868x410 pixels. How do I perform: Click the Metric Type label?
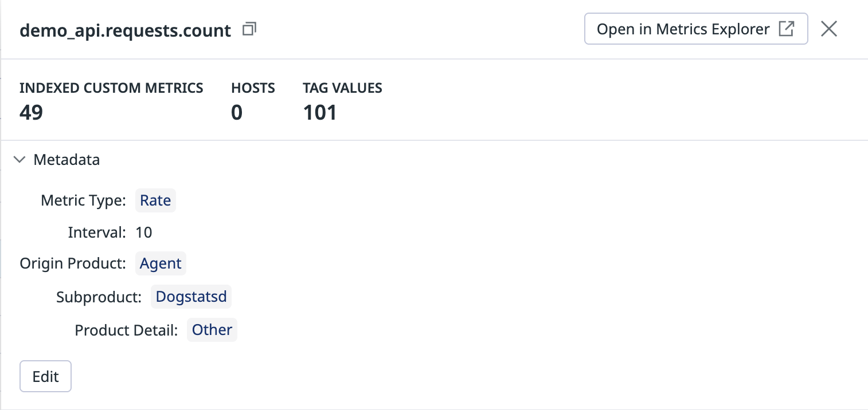83,200
